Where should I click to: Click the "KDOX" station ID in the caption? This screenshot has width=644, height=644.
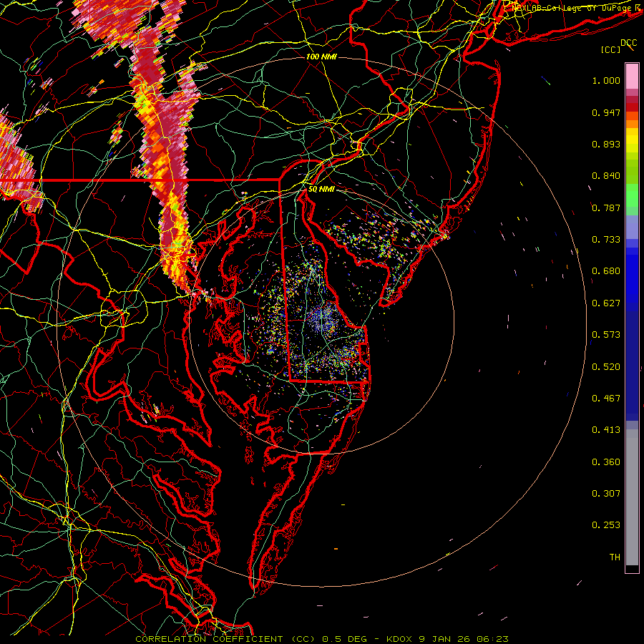tap(400, 639)
